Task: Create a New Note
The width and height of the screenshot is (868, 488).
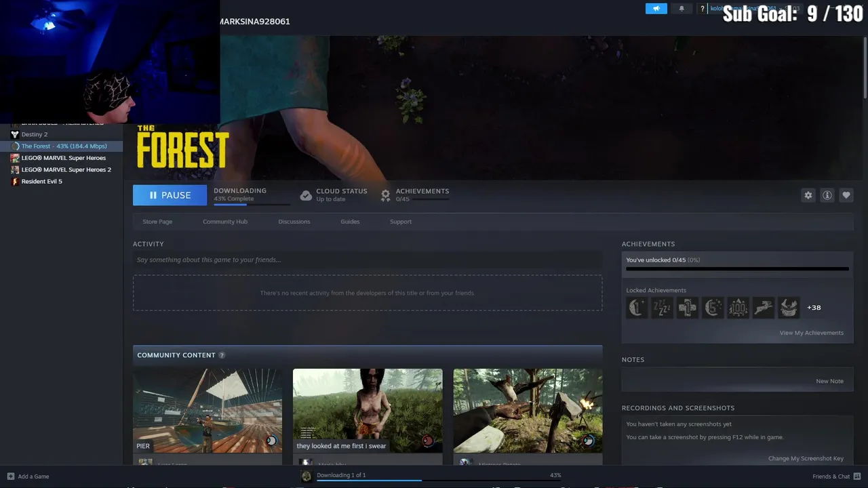Action: tap(829, 381)
